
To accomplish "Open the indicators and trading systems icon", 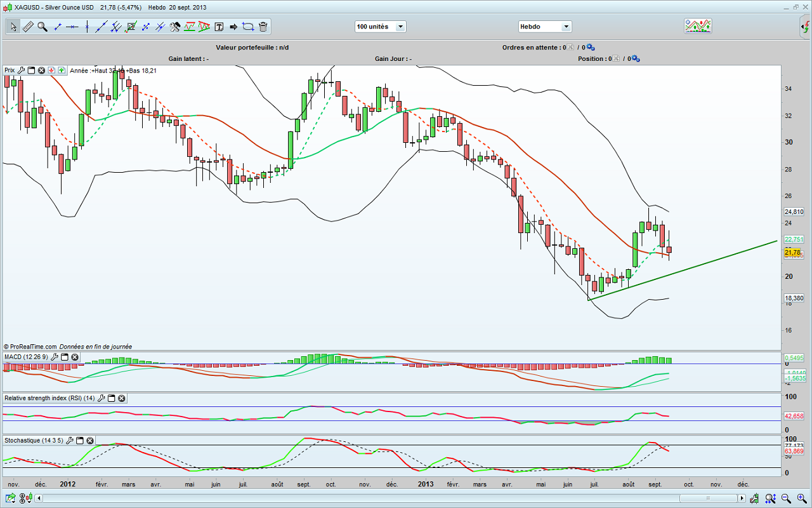I will coord(697,26).
